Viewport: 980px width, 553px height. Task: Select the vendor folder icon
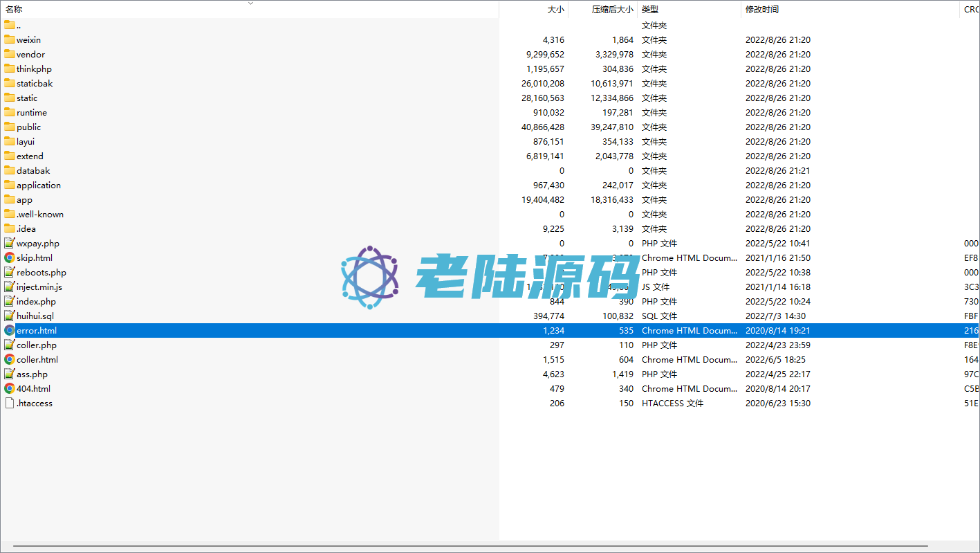pos(10,54)
